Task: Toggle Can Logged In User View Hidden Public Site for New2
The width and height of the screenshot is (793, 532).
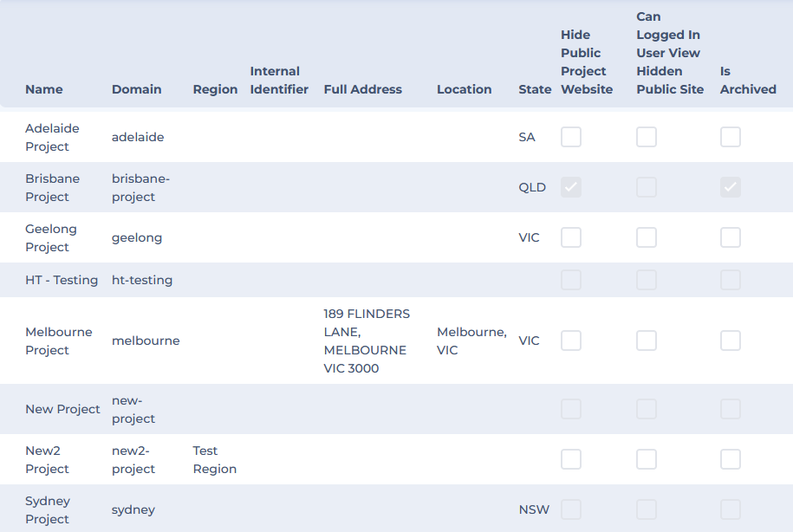Action: coord(646,459)
